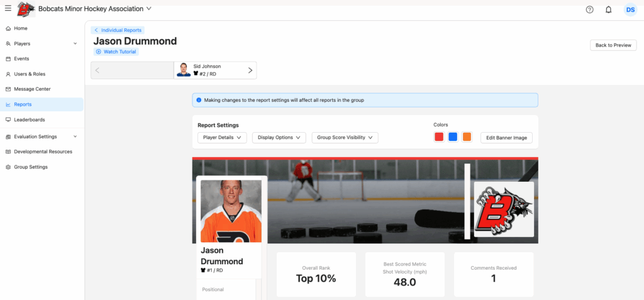Go to next player using right arrow

[x=250, y=70]
